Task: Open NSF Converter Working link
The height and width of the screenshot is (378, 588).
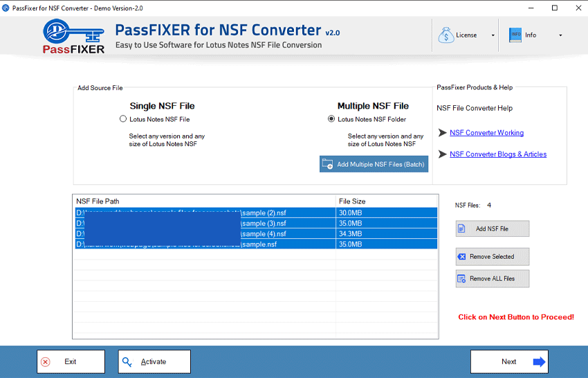Action: coord(486,132)
